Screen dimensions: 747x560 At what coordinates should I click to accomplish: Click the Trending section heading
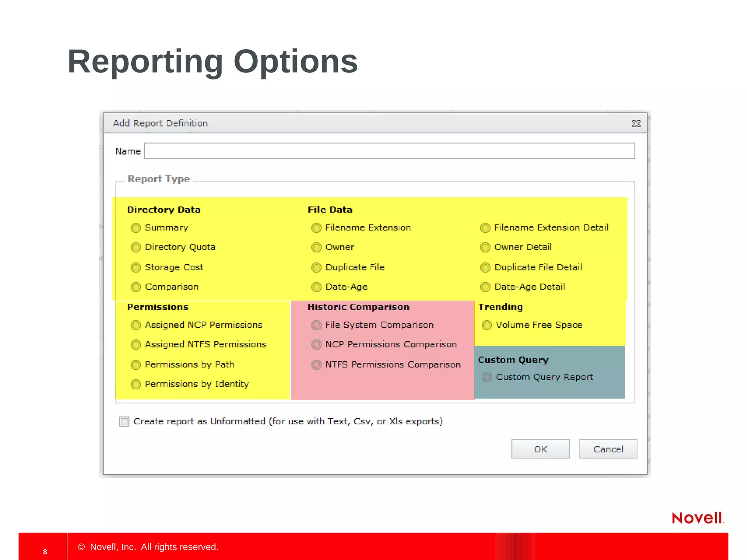click(x=500, y=307)
